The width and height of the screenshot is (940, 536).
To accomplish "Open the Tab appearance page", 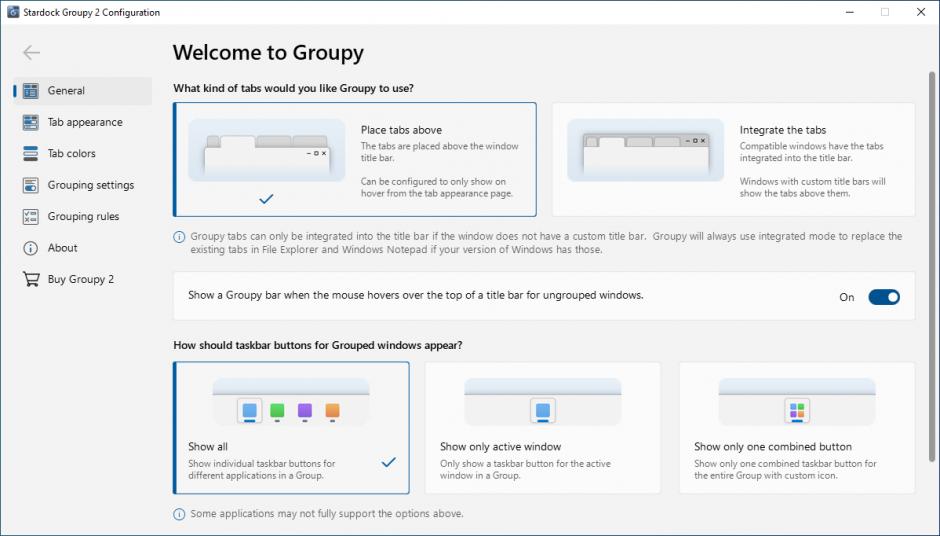I will 83,122.
